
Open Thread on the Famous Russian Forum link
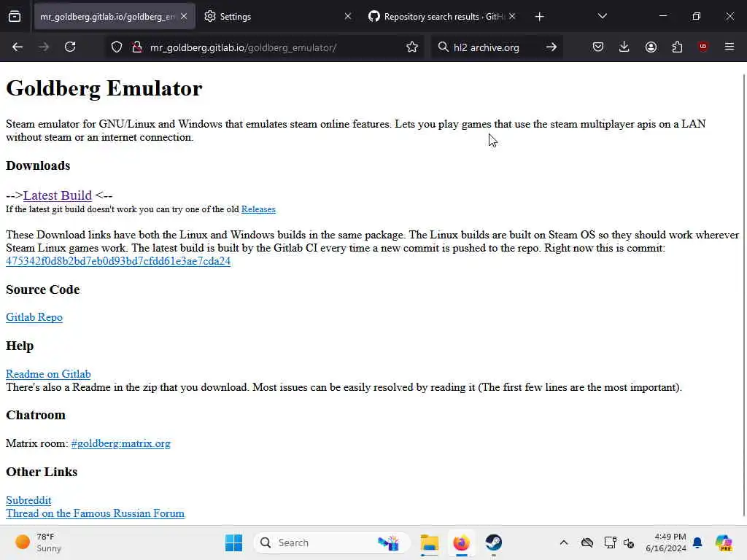click(x=95, y=513)
